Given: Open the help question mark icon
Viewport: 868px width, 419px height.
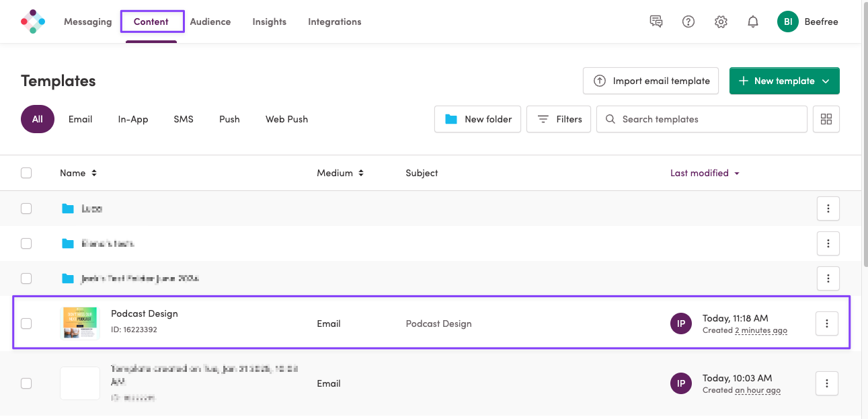Looking at the screenshot, I should [x=688, y=22].
